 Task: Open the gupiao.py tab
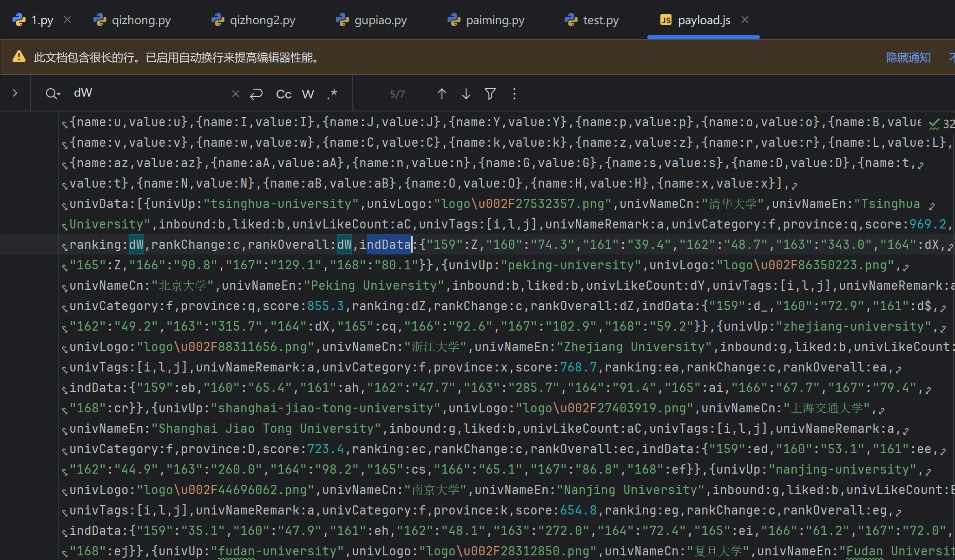click(372, 20)
